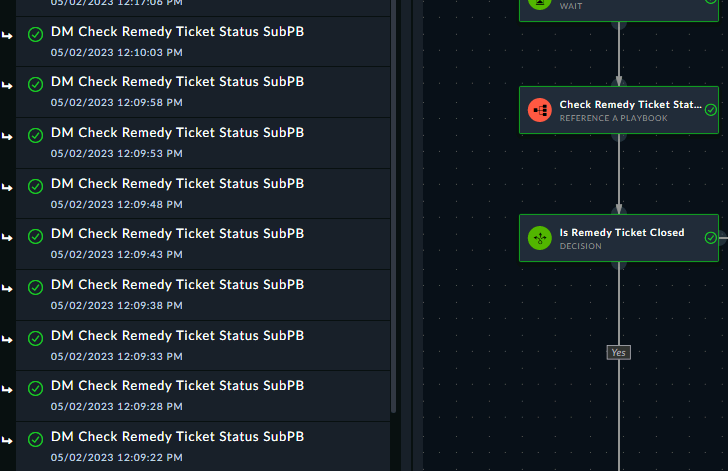
Task: Click the 12:17:06 PM log entry at top
Action: click(x=203, y=7)
